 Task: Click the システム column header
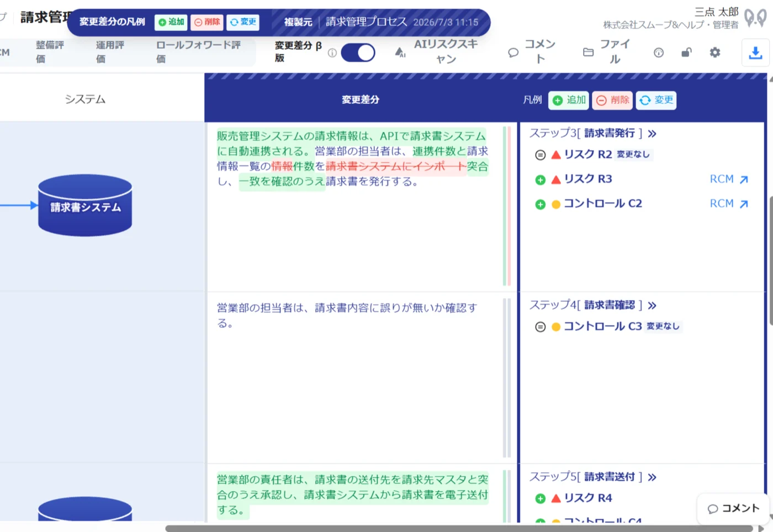click(x=85, y=99)
